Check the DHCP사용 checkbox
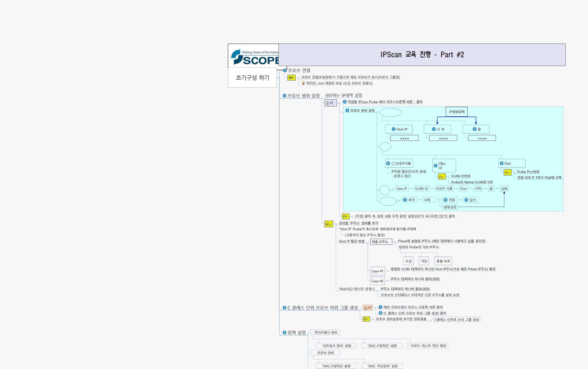 pos(393,163)
